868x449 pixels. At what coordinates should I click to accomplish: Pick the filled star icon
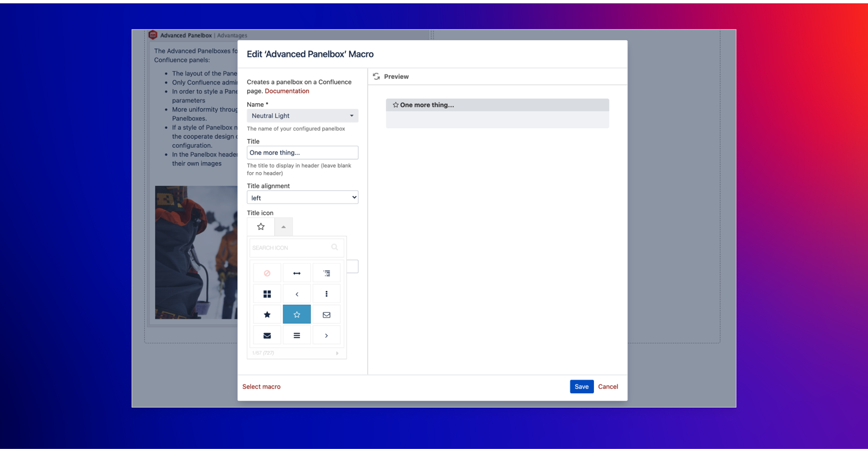pyautogui.click(x=267, y=314)
